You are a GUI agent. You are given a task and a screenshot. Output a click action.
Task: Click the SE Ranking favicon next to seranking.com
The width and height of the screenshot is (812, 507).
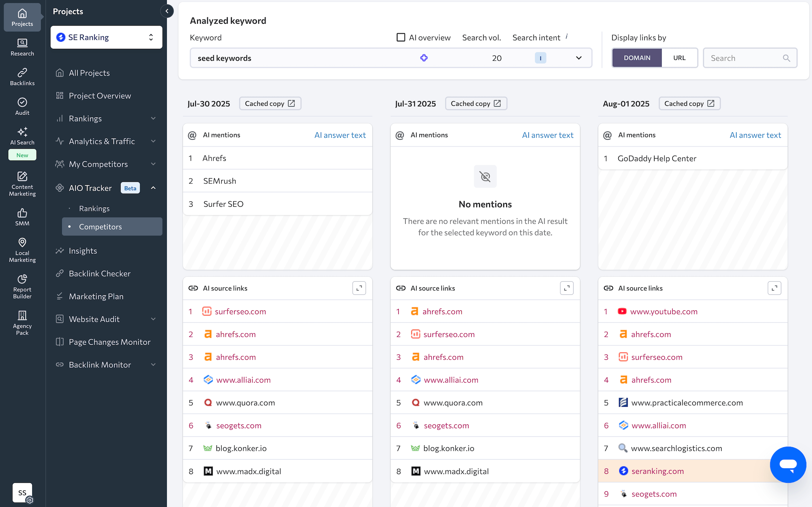tap(624, 471)
